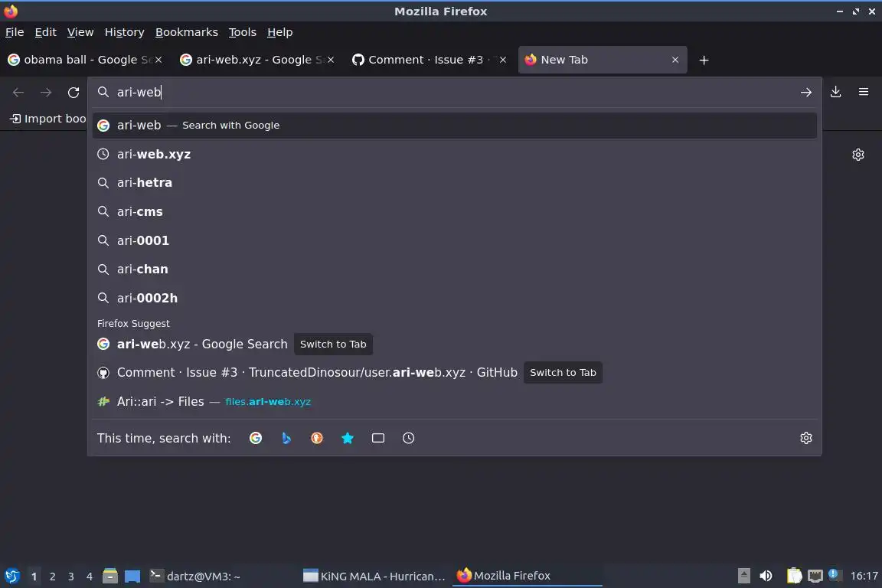The image size is (882, 588).
Task: Open the Downloads panel icon
Action: tap(836, 92)
